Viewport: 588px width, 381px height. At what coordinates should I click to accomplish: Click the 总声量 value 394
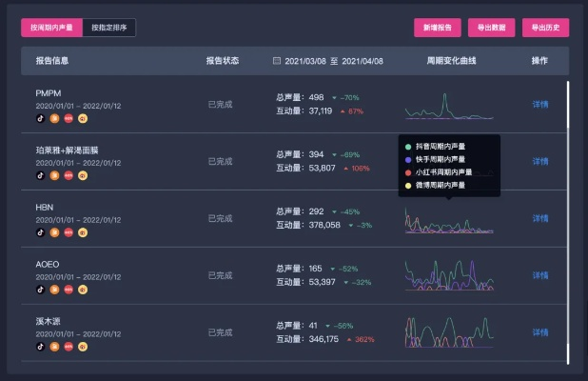coord(316,154)
